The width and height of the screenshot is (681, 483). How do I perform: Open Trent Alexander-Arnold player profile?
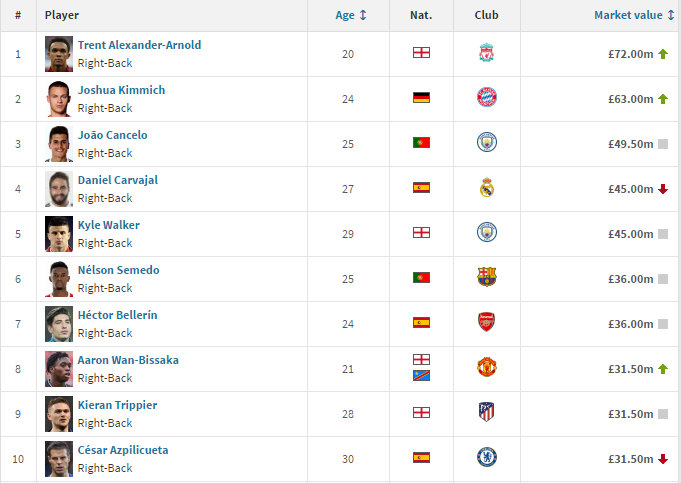(139, 45)
